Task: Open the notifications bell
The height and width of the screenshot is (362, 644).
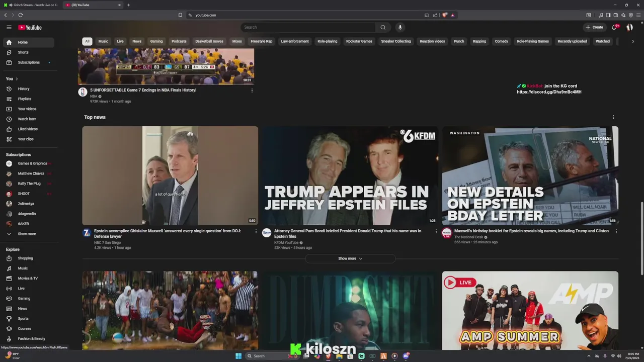Action: click(x=614, y=27)
